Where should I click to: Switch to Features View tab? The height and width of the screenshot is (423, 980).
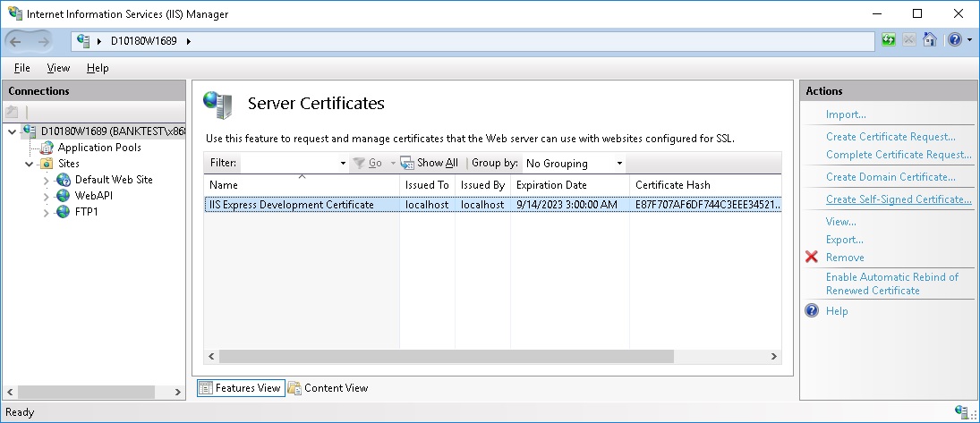(x=242, y=388)
